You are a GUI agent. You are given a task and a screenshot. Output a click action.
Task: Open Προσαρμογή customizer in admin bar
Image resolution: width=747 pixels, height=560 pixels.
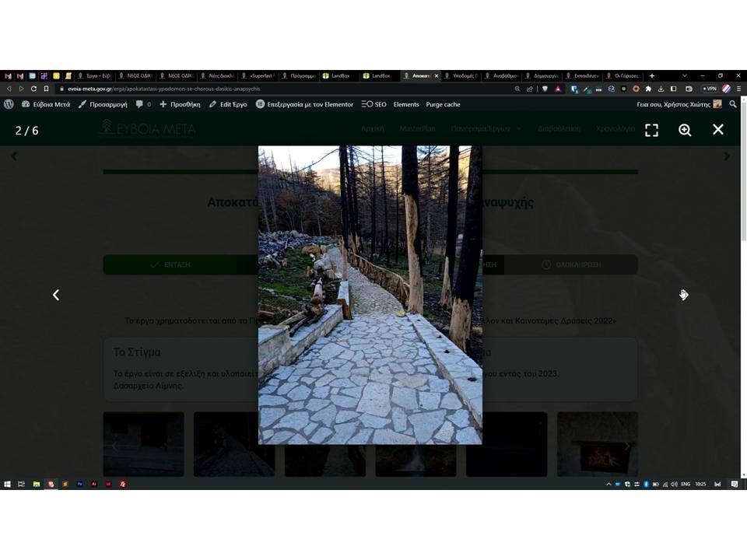[x=103, y=104]
